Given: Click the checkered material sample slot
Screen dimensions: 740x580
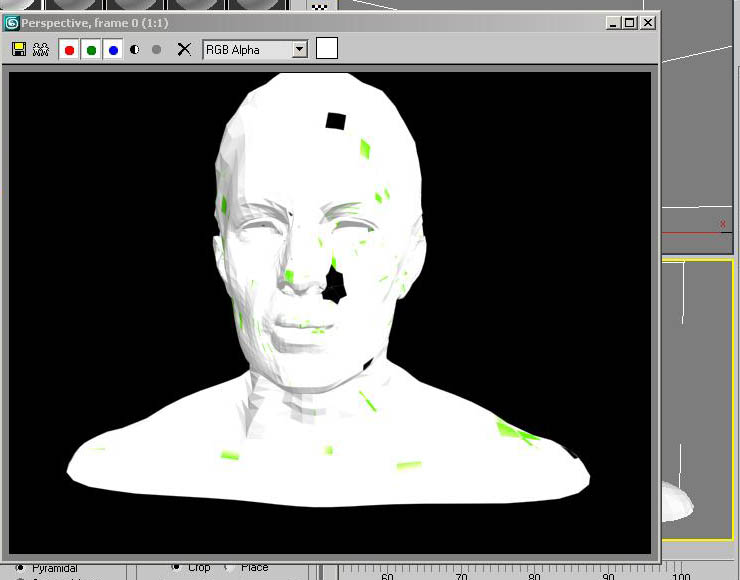Looking at the screenshot, I should pyautogui.click(x=320, y=6).
